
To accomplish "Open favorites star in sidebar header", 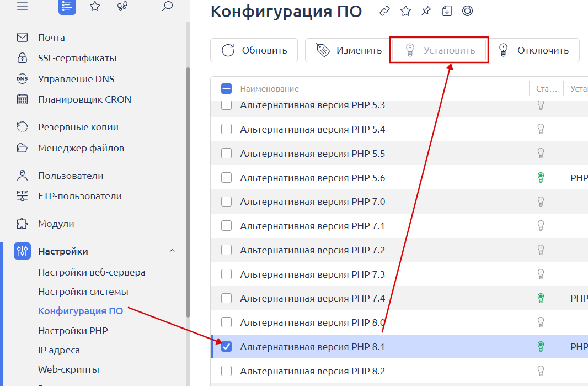I will coord(95,6).
